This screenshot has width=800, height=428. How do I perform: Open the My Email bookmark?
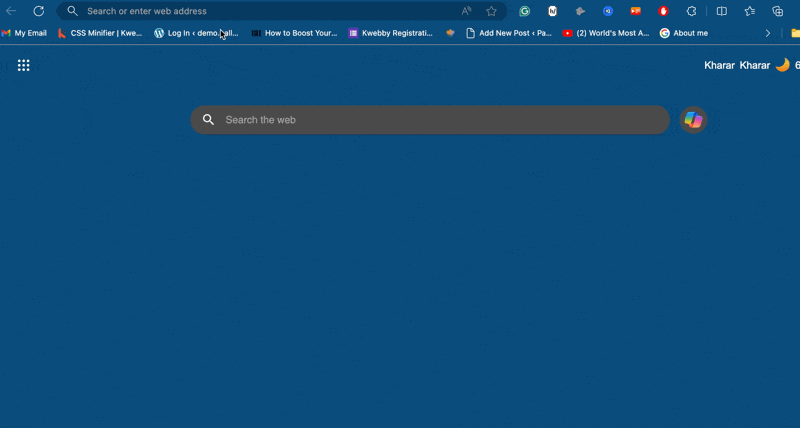24,33
